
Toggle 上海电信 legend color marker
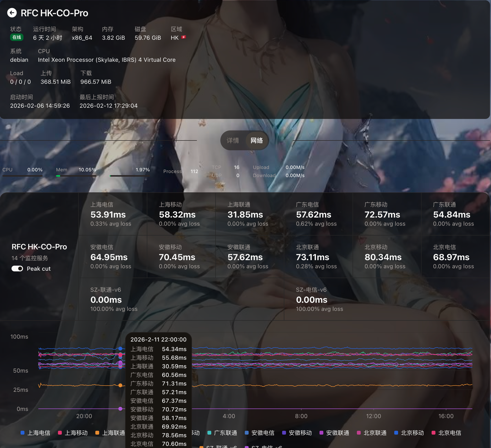[x=23, y=433]
